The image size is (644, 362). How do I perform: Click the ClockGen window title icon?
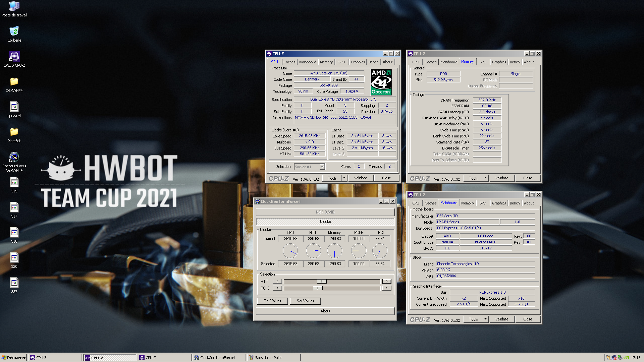258,201
